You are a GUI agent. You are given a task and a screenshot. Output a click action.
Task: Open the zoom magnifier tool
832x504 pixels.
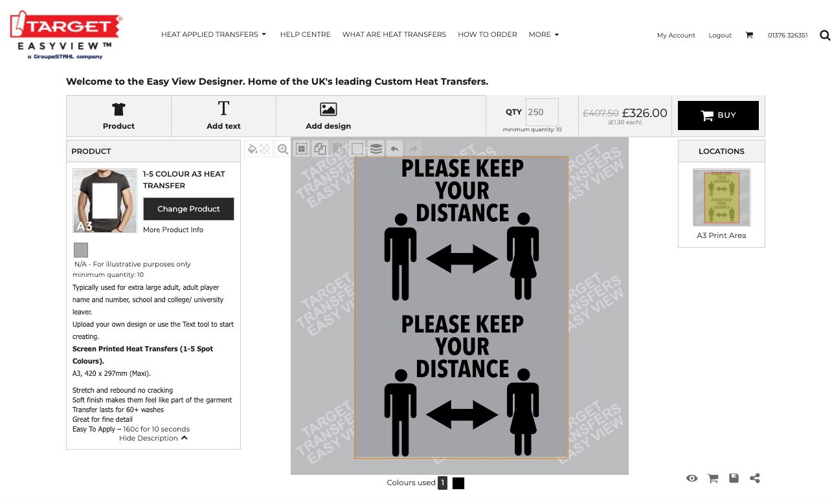pos(282,148)
